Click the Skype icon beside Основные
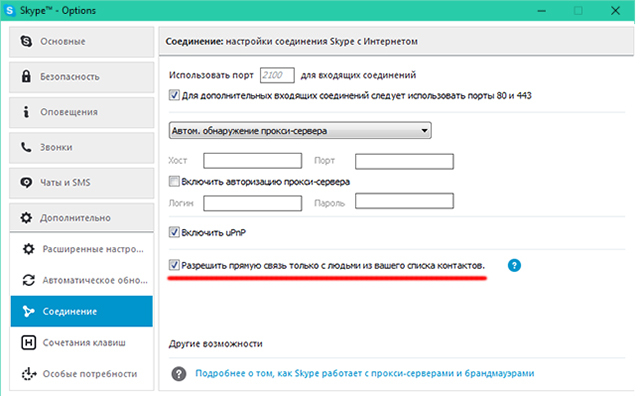Screen dimensions: 640x396 [26, 41]
